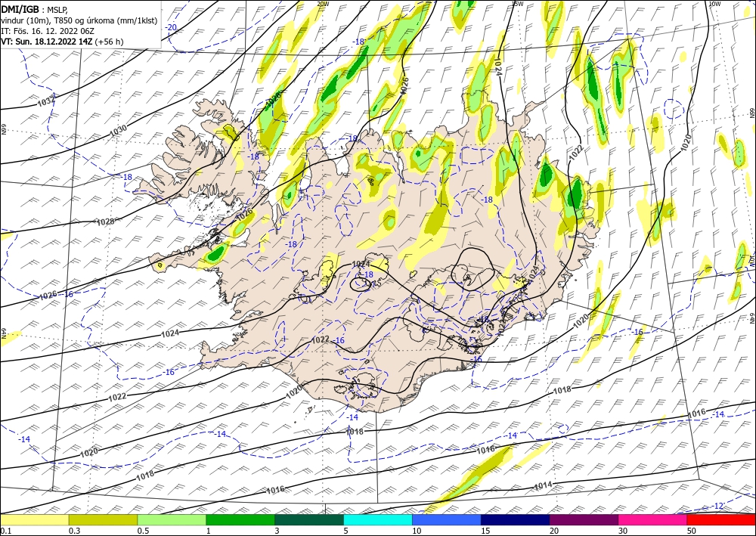Screen dimensions: 756x536
Task: Click the legend value 20
Action: click(554, 531)
